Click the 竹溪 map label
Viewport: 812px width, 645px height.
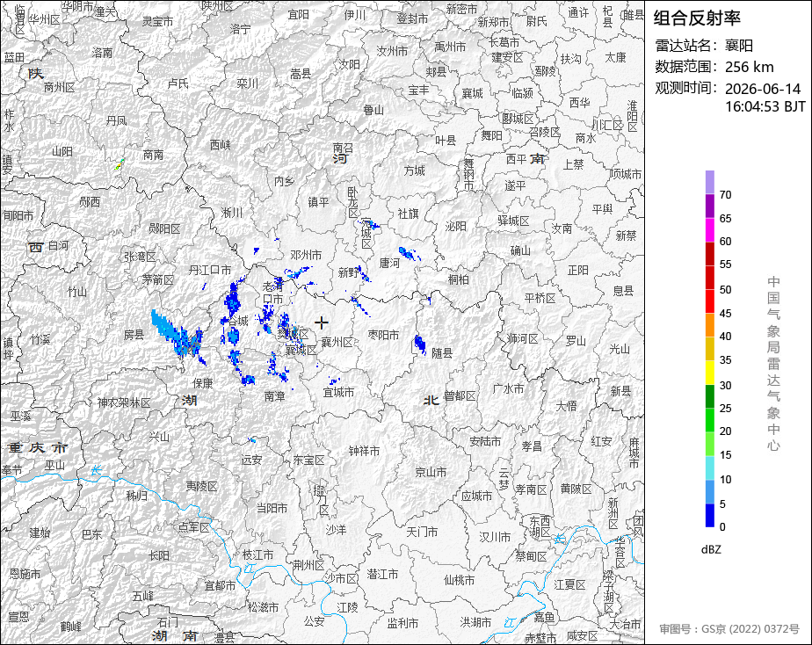[x=40, y=339]
